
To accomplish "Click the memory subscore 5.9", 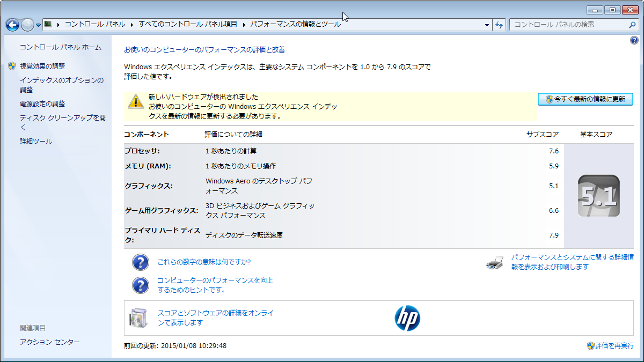I will 554,166.
